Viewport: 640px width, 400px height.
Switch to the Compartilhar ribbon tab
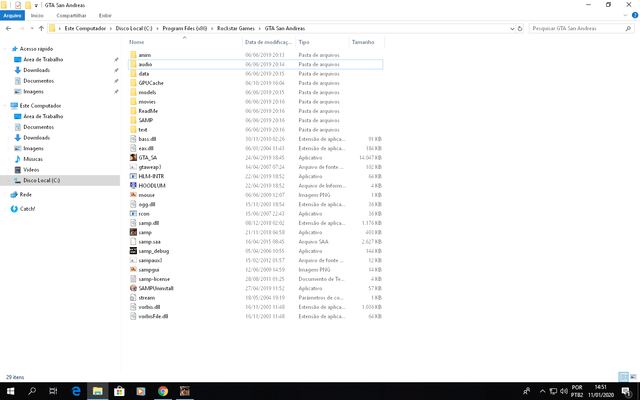tap(71, 16)
